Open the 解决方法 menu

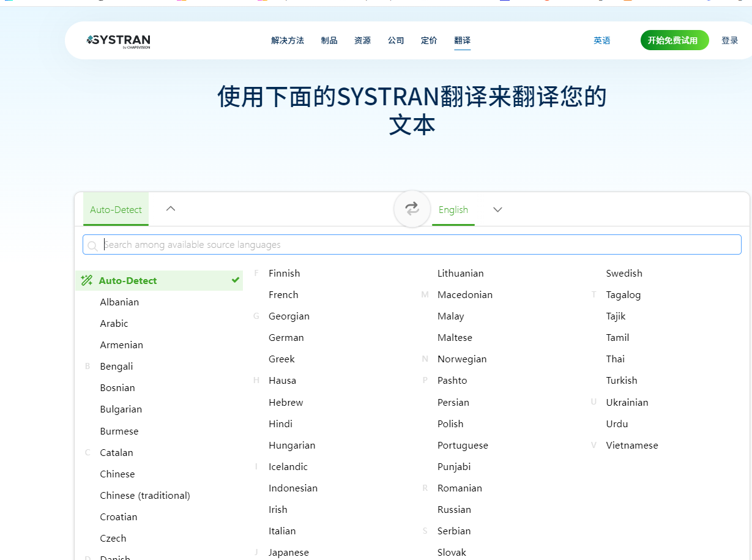pos(288,40)
